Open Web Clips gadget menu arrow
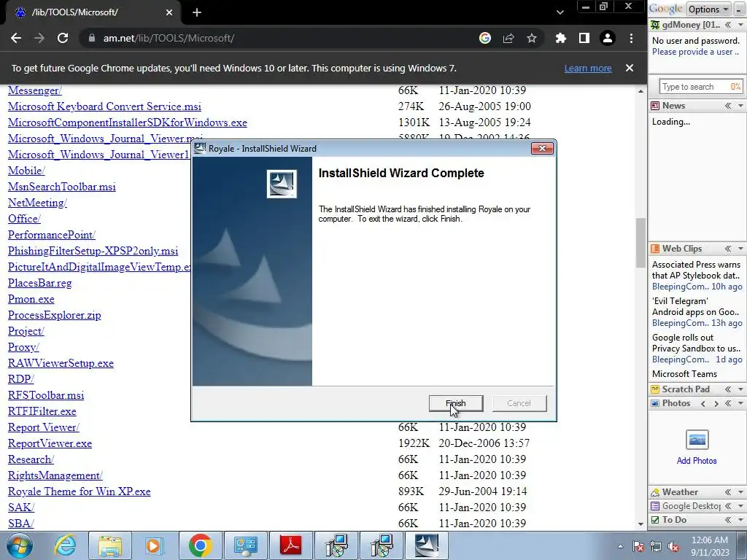The height and width of the screenshot is (560, 747). (741, 249)
